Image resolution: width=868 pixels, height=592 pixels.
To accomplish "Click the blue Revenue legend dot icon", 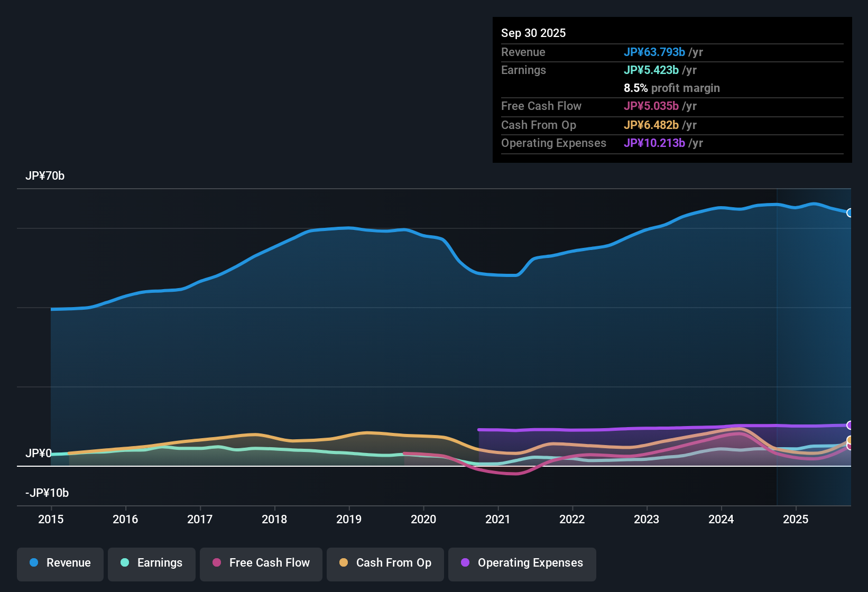I will coord(33,563).
